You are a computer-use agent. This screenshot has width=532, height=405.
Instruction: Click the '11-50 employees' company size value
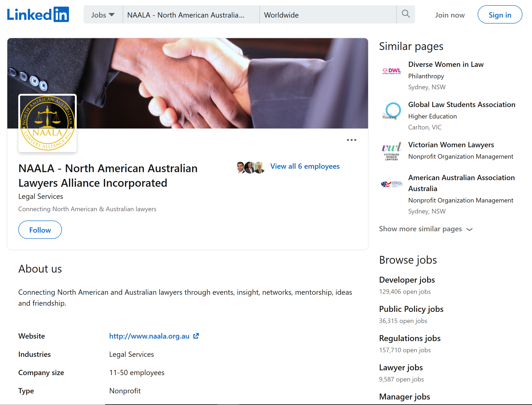[x=137, y=372]
